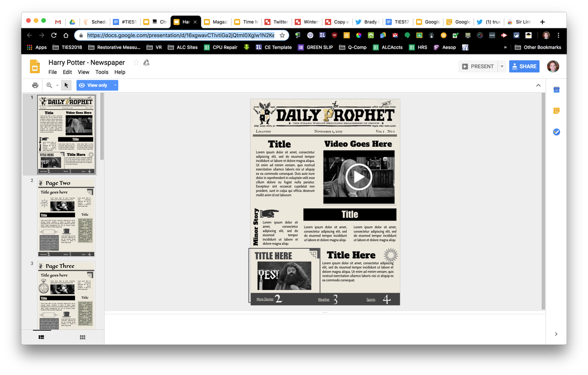Click the main canvas vertical scrollbar
This screenshot has height=375, width=588.
542,201
